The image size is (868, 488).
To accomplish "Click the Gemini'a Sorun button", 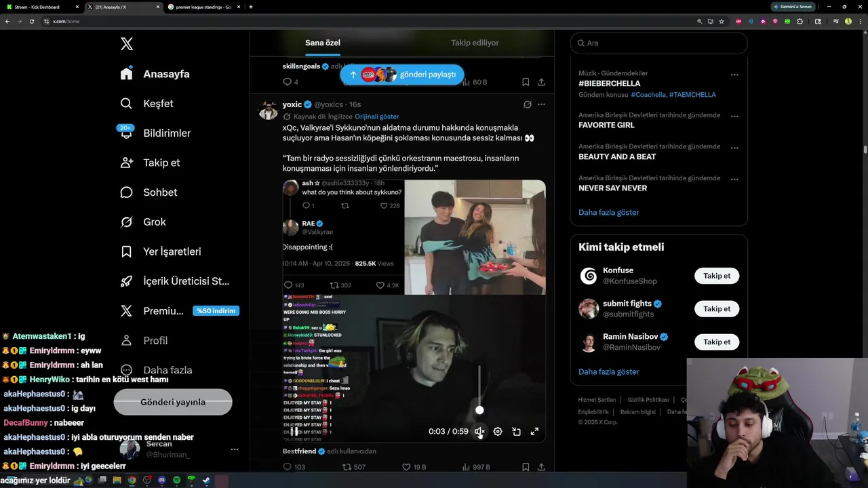I will pyautogui.click(x=792, y=7).
